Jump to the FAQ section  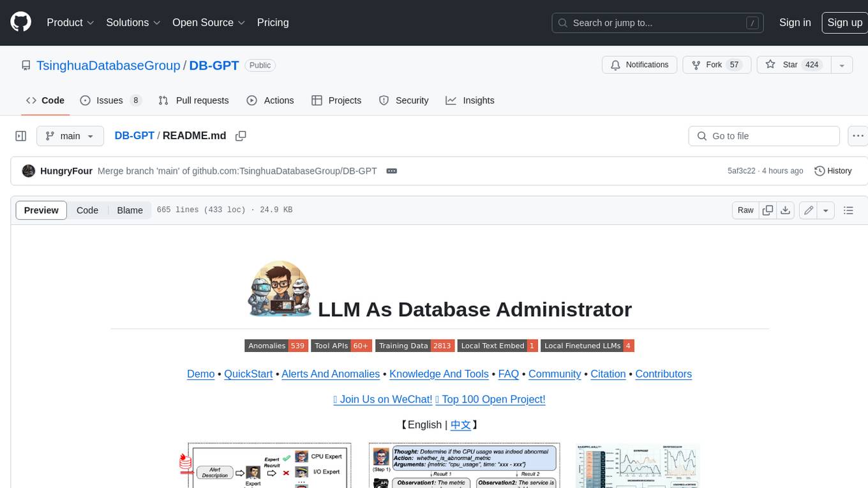[x=509, y=374]
